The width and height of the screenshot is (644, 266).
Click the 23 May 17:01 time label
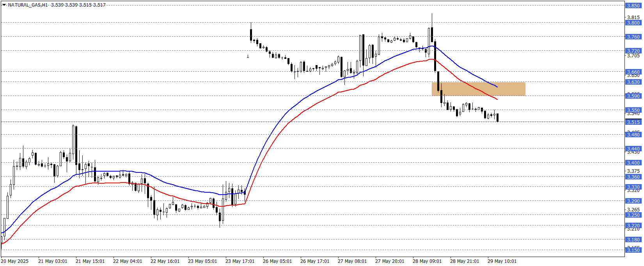pyautogui.click(x=240, y=261)
